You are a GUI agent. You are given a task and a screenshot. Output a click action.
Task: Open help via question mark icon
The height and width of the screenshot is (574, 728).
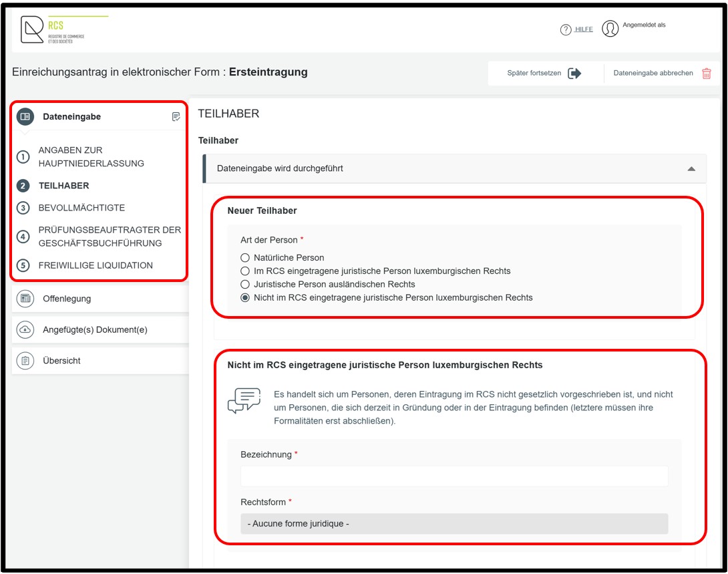(x=566, y=29)
